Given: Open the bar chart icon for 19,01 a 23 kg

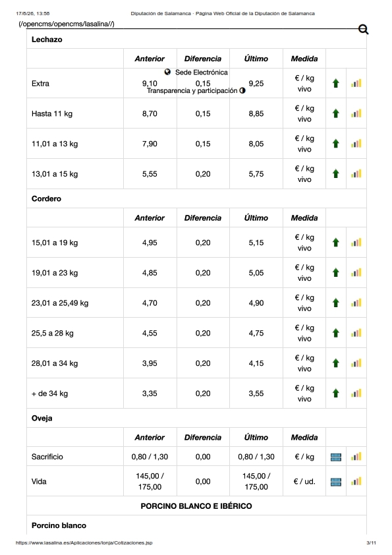Looking at the screenshot, I should 356,272.
